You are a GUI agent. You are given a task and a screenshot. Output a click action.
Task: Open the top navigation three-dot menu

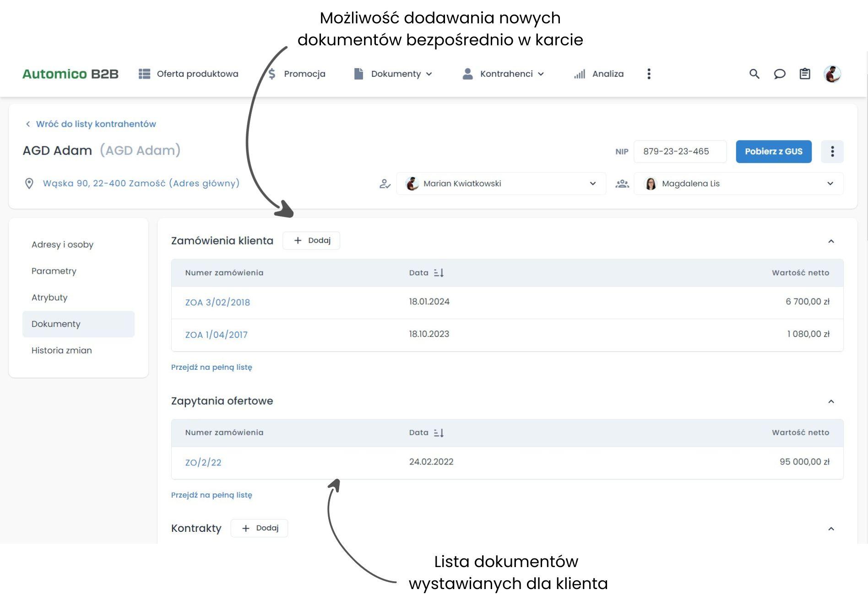coord(649,74)
